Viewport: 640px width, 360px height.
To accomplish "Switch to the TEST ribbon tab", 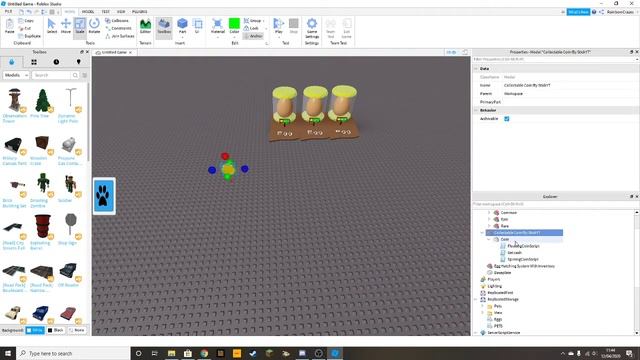I will [105, 11].
